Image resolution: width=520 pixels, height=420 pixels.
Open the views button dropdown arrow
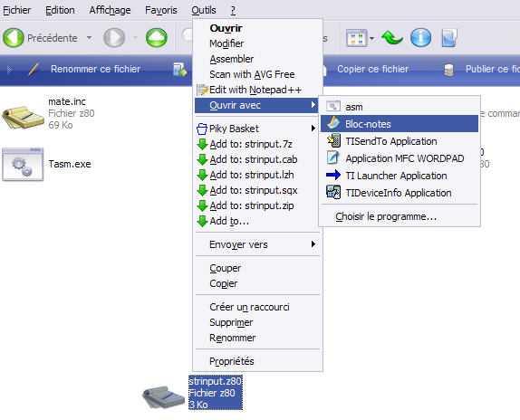click(x=371, y=38)
